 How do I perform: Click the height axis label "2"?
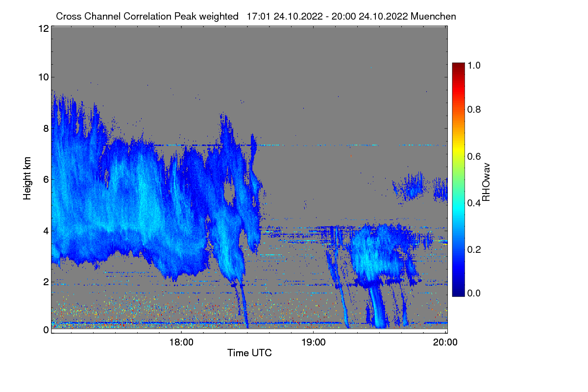coord(46,282)
